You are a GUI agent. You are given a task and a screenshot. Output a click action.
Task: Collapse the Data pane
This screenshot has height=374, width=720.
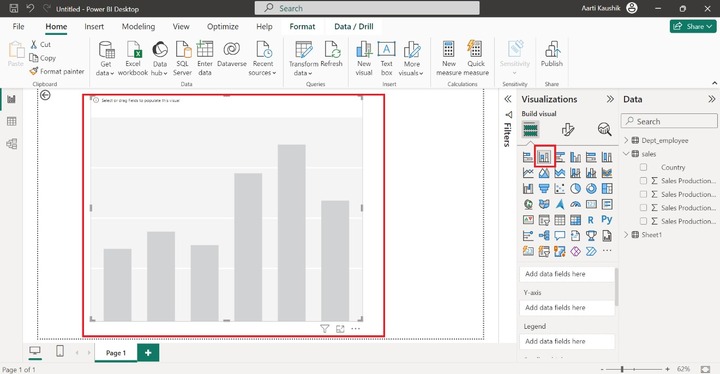coord(711,99)
